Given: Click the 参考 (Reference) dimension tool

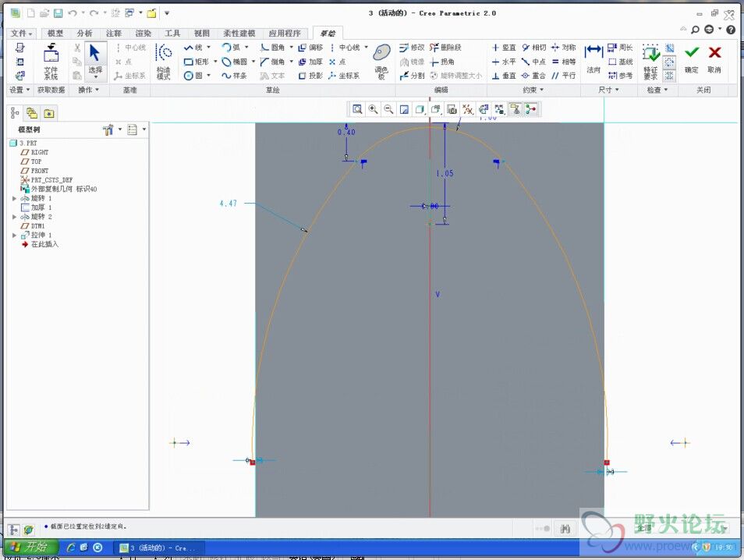Looking at the screenshot, I should pyautogui.click(x=620, y=76).
